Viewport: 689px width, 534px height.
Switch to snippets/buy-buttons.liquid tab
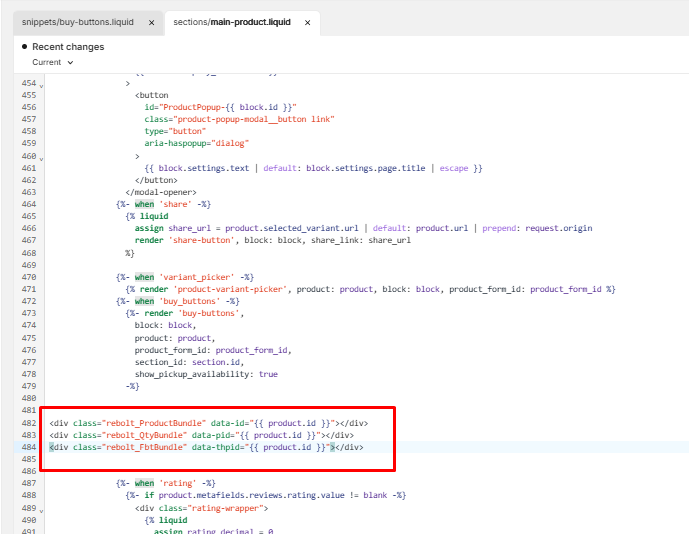78,22
